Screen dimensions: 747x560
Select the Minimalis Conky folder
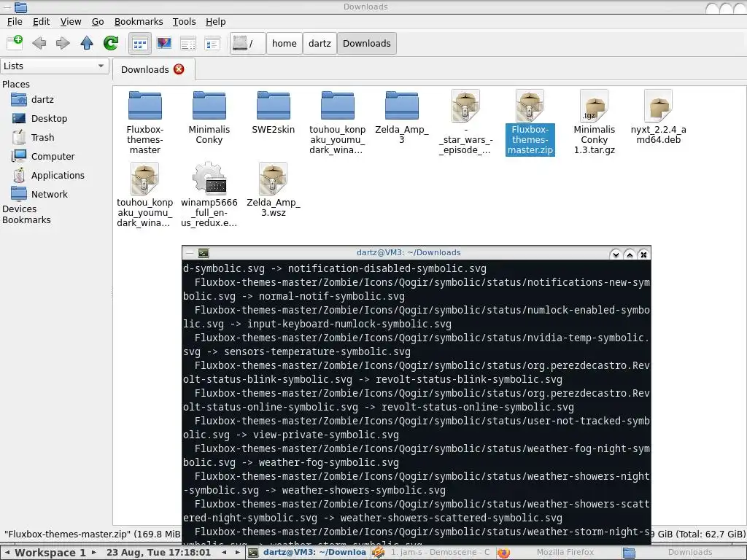click(209, 117)
